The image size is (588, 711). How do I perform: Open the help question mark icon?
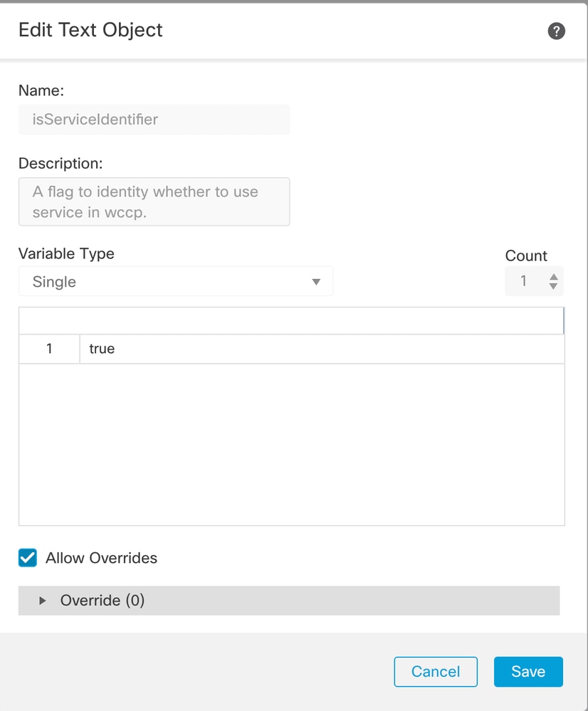click(556, 31)
